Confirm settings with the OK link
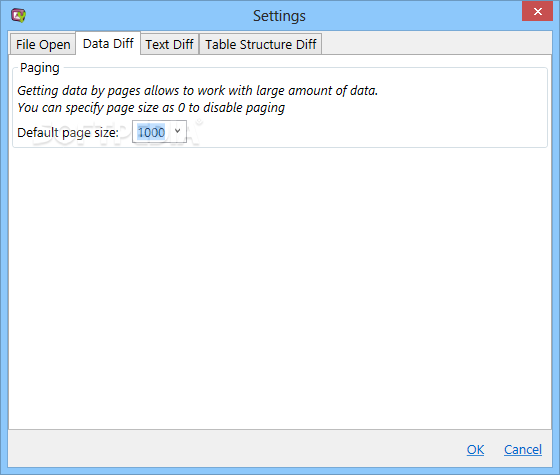560x475 pixels. 475,449
